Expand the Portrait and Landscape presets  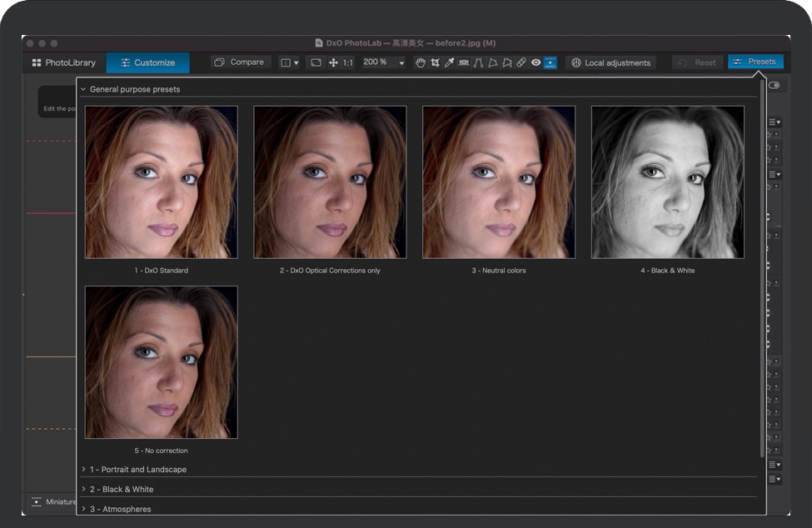pos(140,469)
